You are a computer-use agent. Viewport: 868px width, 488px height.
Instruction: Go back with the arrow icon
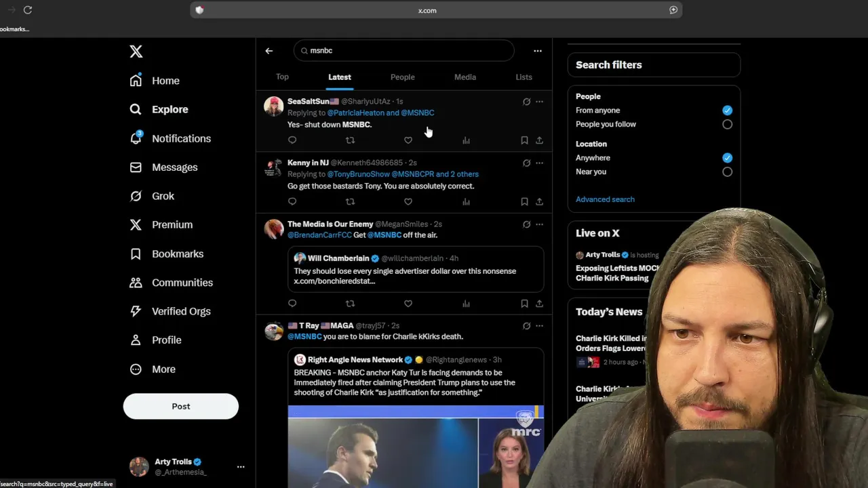[x=269, y=51]
